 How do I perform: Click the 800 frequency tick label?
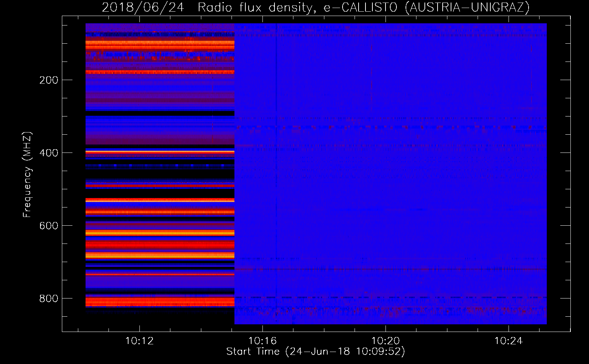49,298
